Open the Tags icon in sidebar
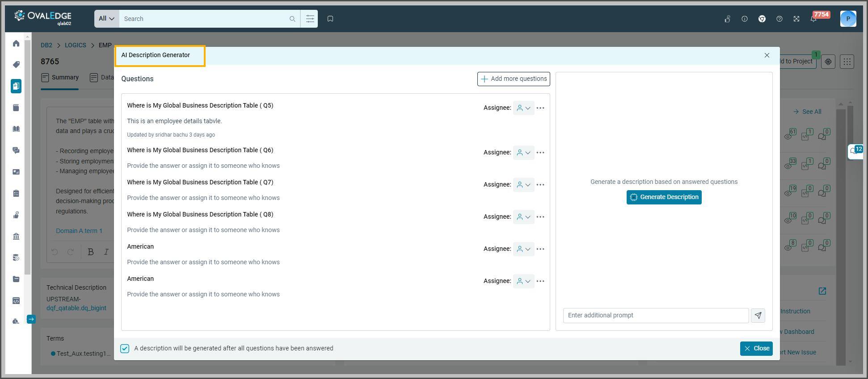Screen dimensions: 868x379 point(16,65)
